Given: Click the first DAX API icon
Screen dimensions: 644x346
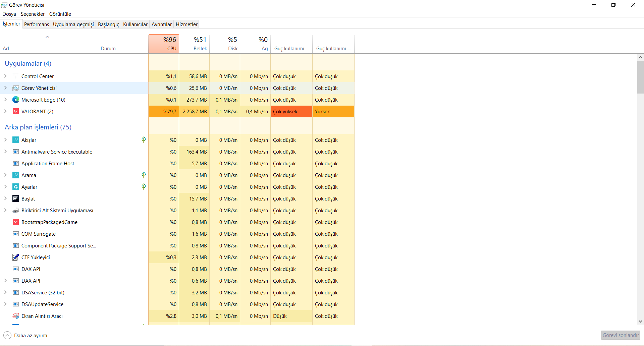Looking at the screenshot, I should 16,269.
